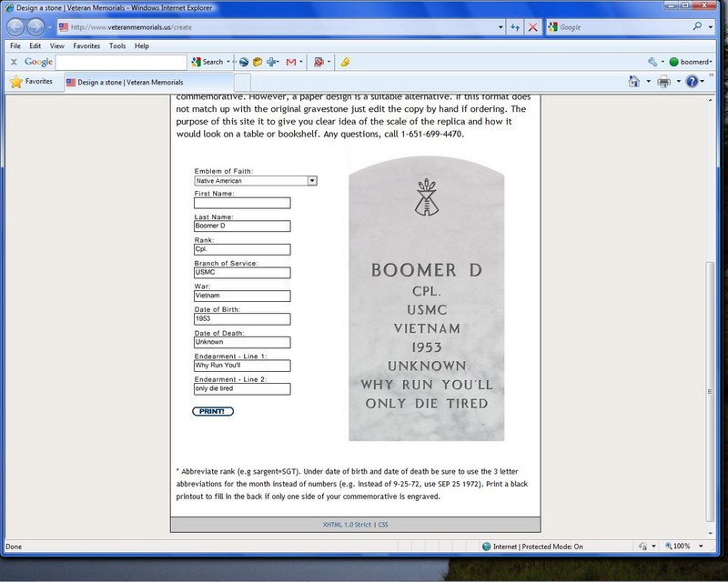
Task: Open the Edit menu
Action: pos(35,46)
